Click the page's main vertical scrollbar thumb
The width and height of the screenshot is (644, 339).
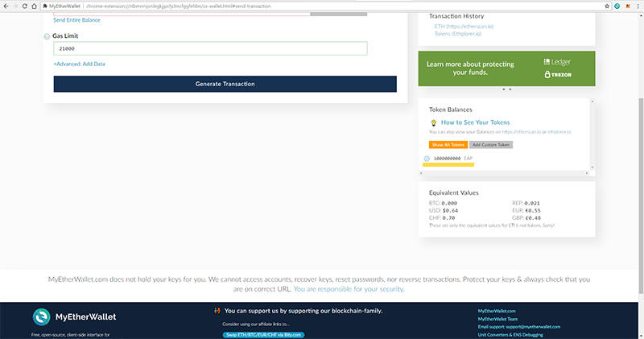641,196
